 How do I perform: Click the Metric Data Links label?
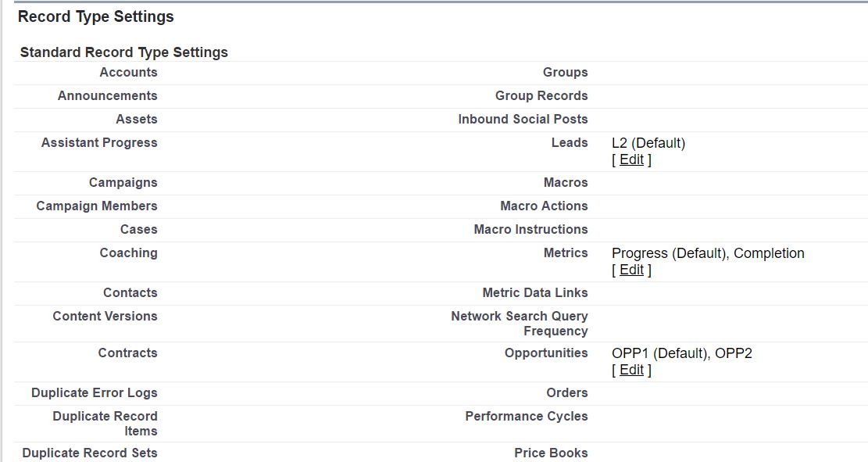click(x=534, y=293)
